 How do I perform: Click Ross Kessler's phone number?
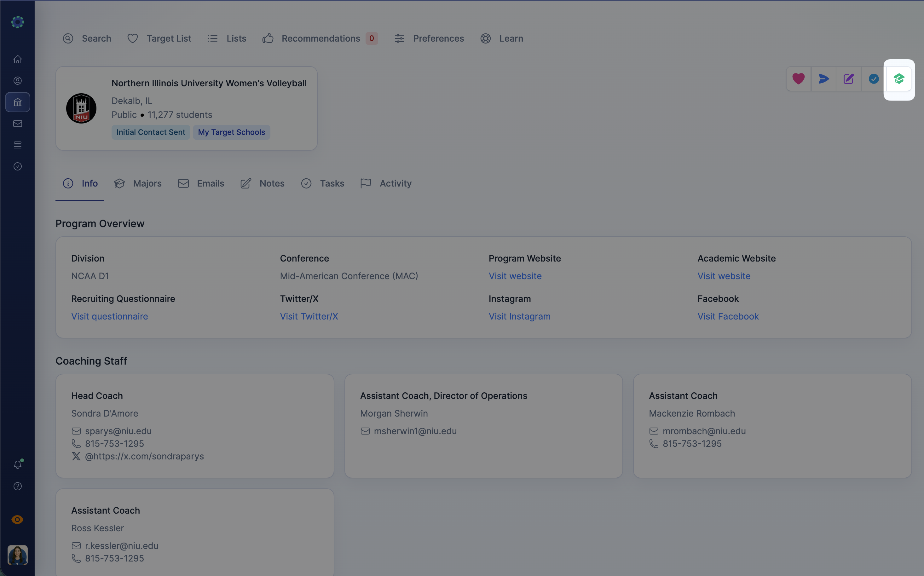tap(114, 558)
